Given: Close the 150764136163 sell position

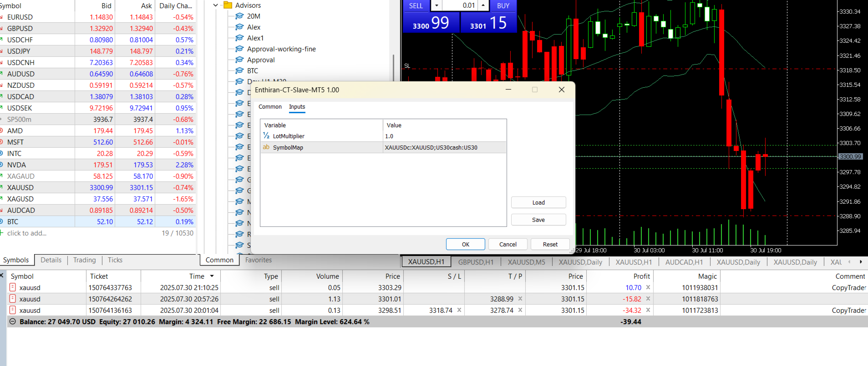Looking at the screenshot, I should [x=648, y=310].
